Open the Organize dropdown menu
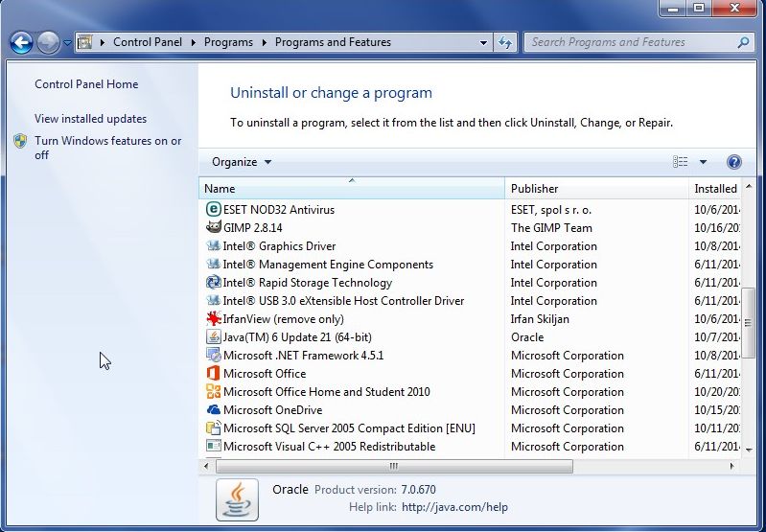Viewport: 766px width, 532px height. click(242, 162)
